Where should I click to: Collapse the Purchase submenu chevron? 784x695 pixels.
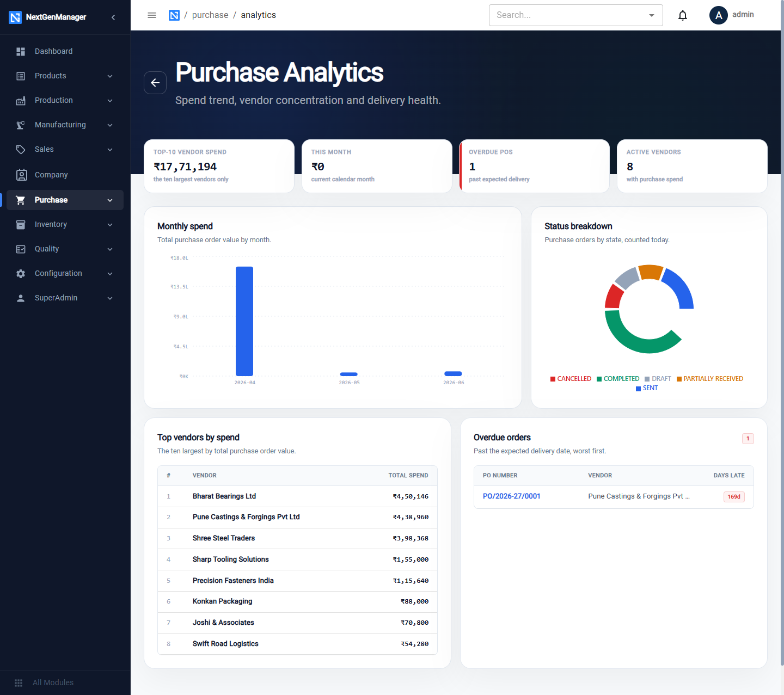[x=110, y=200]
